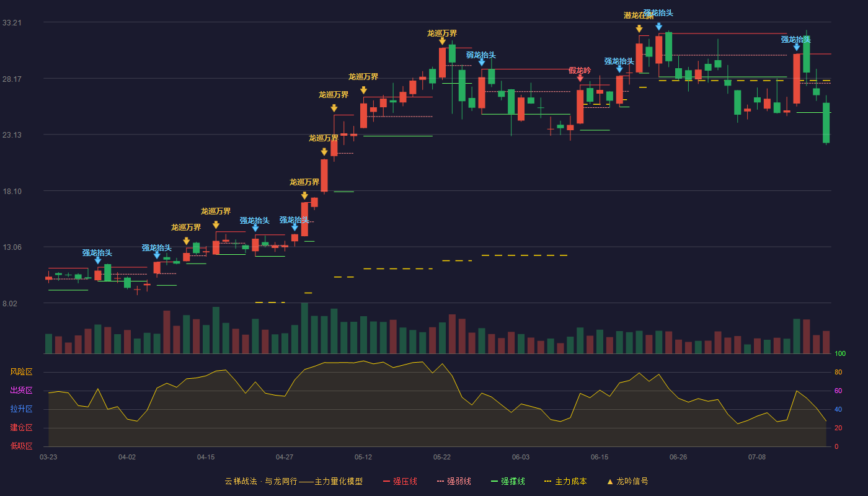The image size is (868, 496).
Task: Click the 强龙抬头 arrow near the 07-08 rally candle
Action: tap(797, 46)
